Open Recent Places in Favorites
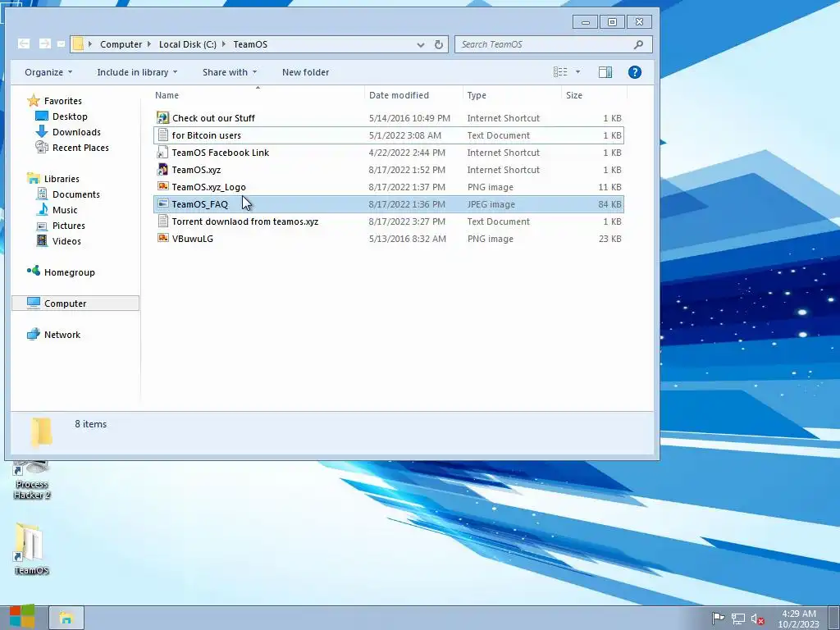 pyautogui.click(x=80, y=148)
